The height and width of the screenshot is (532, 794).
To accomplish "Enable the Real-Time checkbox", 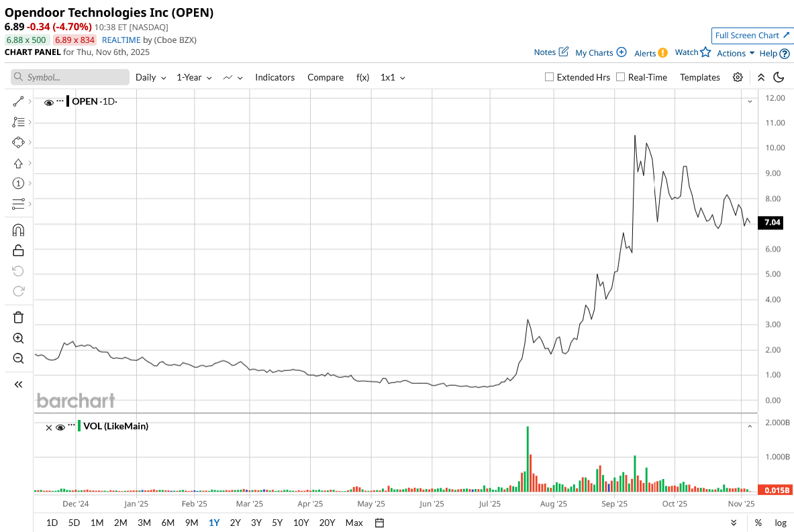I will [x=620, y=77].
